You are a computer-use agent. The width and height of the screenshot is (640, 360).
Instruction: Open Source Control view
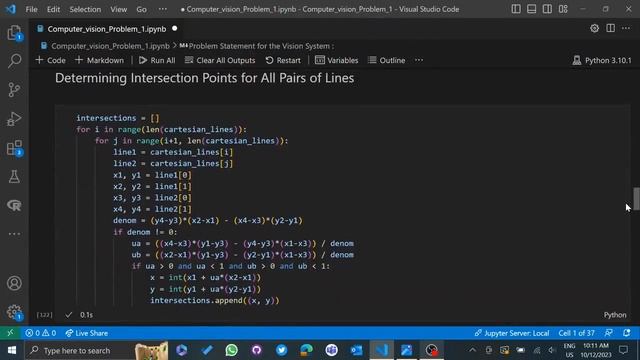click(x=14, y=90)
